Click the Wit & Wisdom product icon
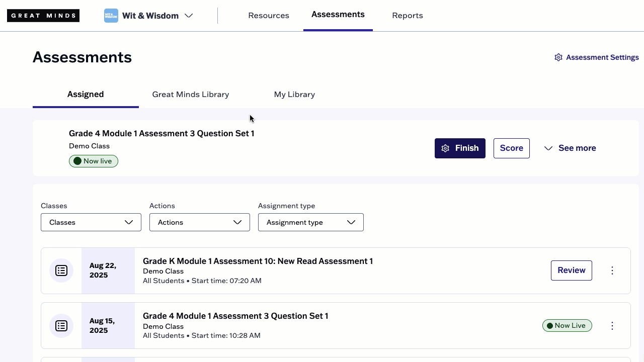The image size is (644, 362). pyautogui.click(x=111, y=15)
